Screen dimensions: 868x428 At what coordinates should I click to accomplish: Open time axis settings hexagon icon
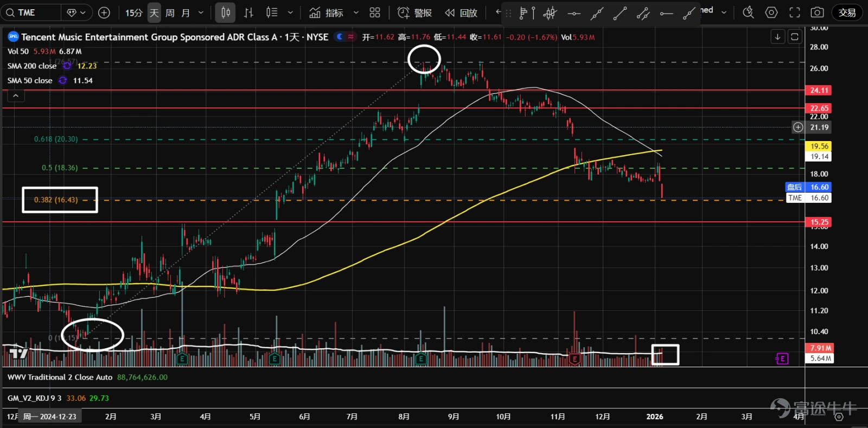(x=839, y=417)
